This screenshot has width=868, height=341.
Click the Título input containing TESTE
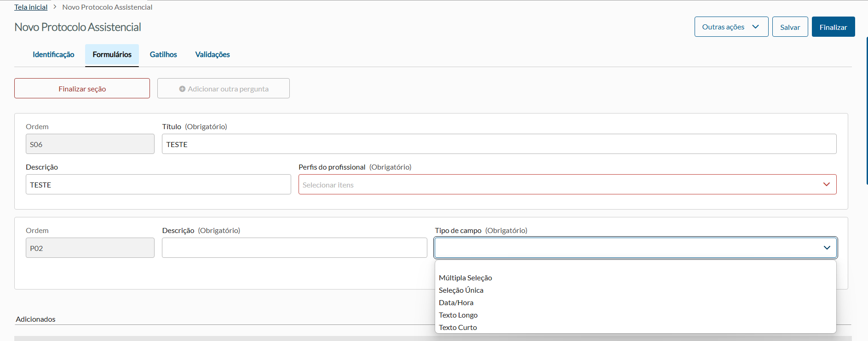click(499, 144)
